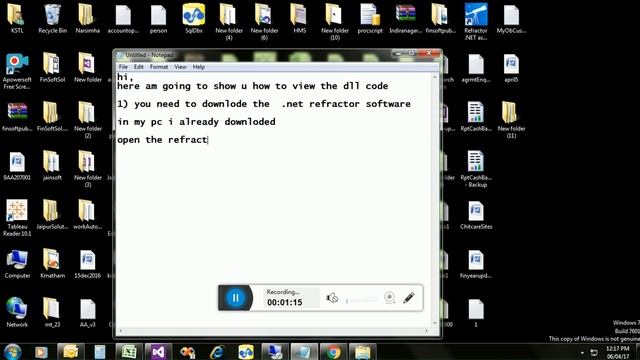This screenshot has width=640, height=360.
Task: Select the Network desktop icon
Action: (17, 313)
